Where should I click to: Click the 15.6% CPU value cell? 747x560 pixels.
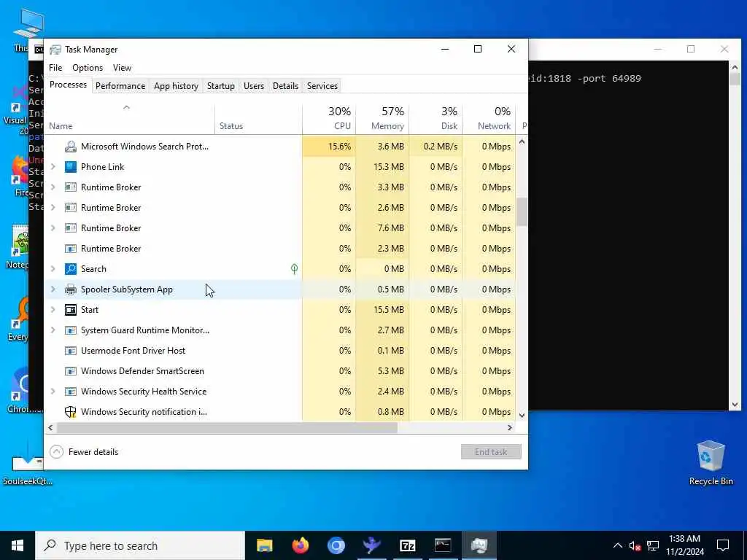(x=329, y=146)
